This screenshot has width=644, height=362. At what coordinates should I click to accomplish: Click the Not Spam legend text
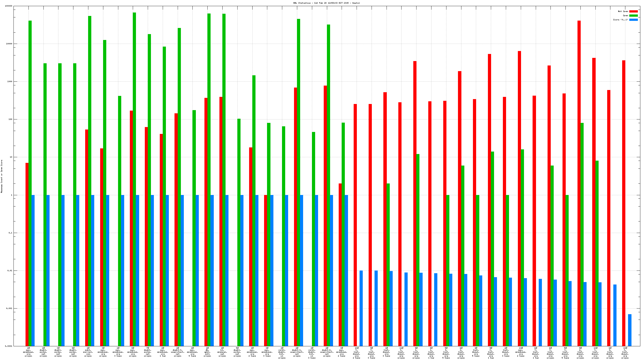click(x=623, y=11)
